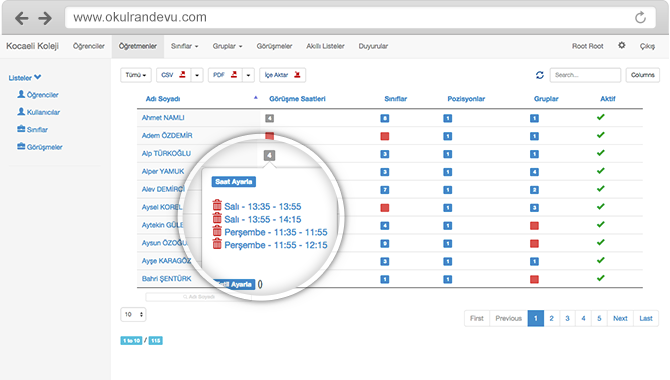Go to the Görüşmeler nav item
Screen dimensions: 670x380
tap(274, 46)
